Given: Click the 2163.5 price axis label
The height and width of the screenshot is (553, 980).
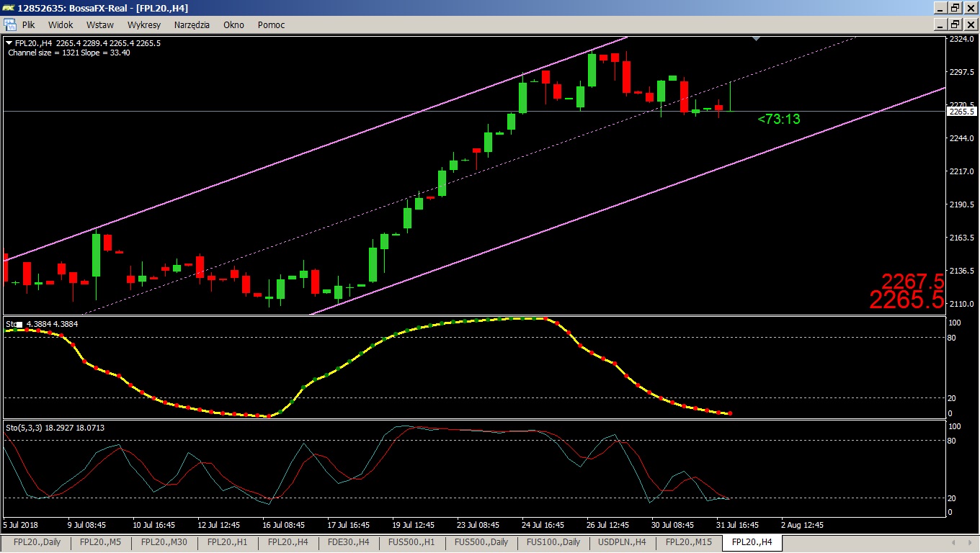Looking at the screenshot, I should (x=963, y=238).
